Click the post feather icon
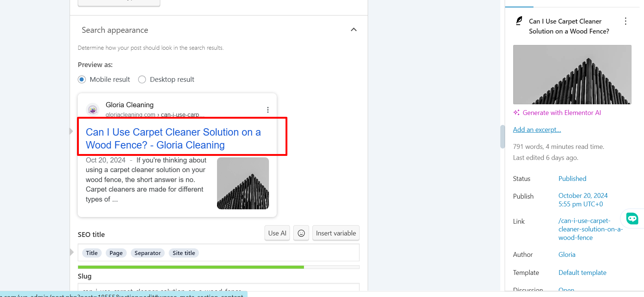 tap(519, 21)
